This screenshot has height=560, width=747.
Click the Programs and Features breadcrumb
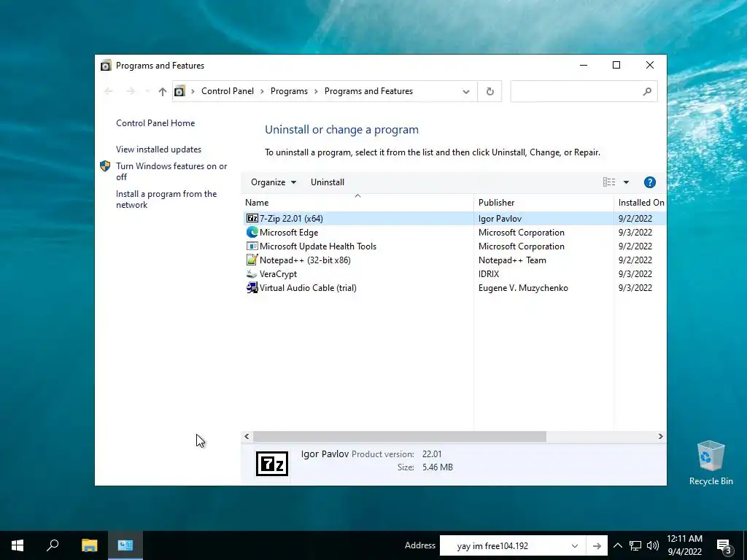coord(368,91)
